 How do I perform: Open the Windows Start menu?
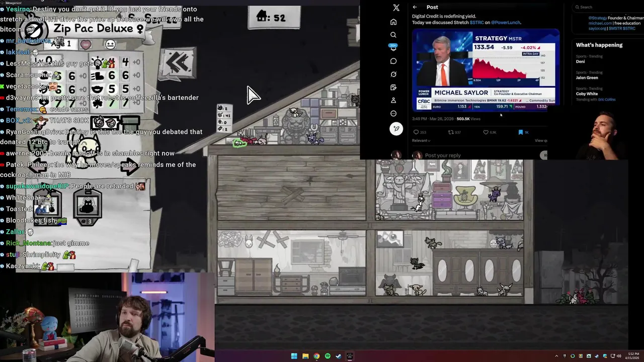tap(294, 356)
